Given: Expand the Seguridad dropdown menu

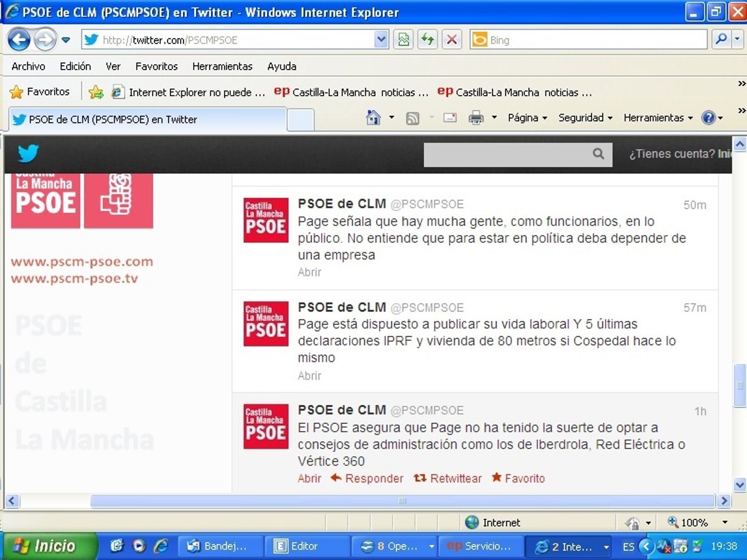Looking at the screenshot, I should tap(585, 118).
